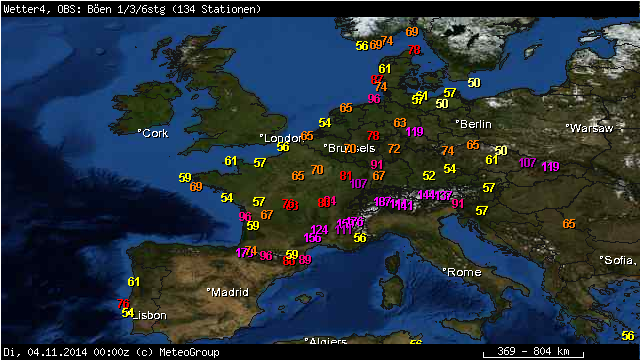Viewport: 640px width, 360px height.
Task: Click the Berlin city label
Action: pyautogui.click(x=473, y=124)
